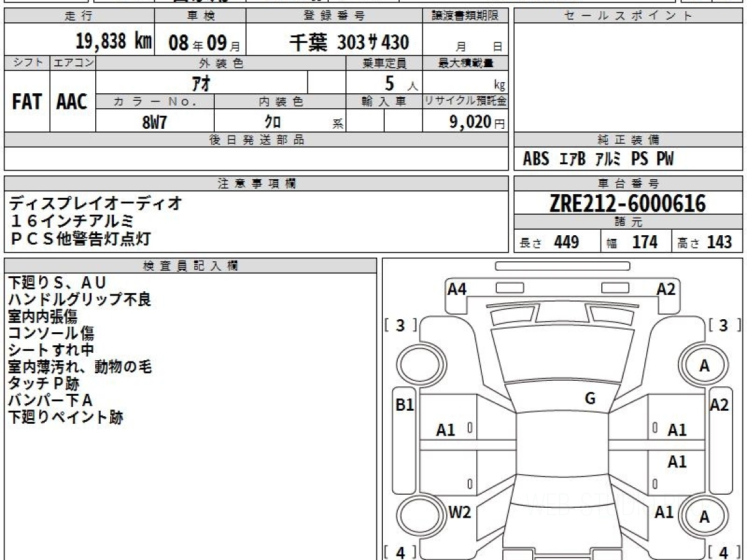This screenshot has height=560, width=747.
Task: Click the AAC air conditioner cell
Action: (72, 102)
